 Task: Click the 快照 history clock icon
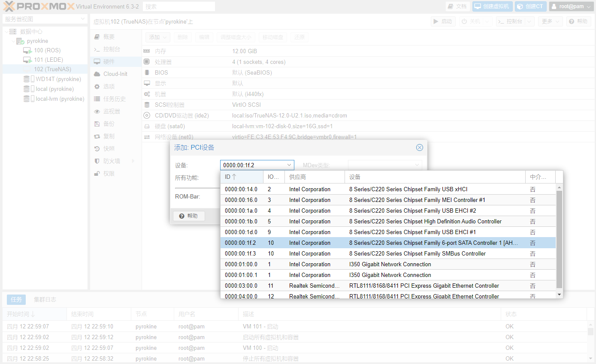pos(97,149)
